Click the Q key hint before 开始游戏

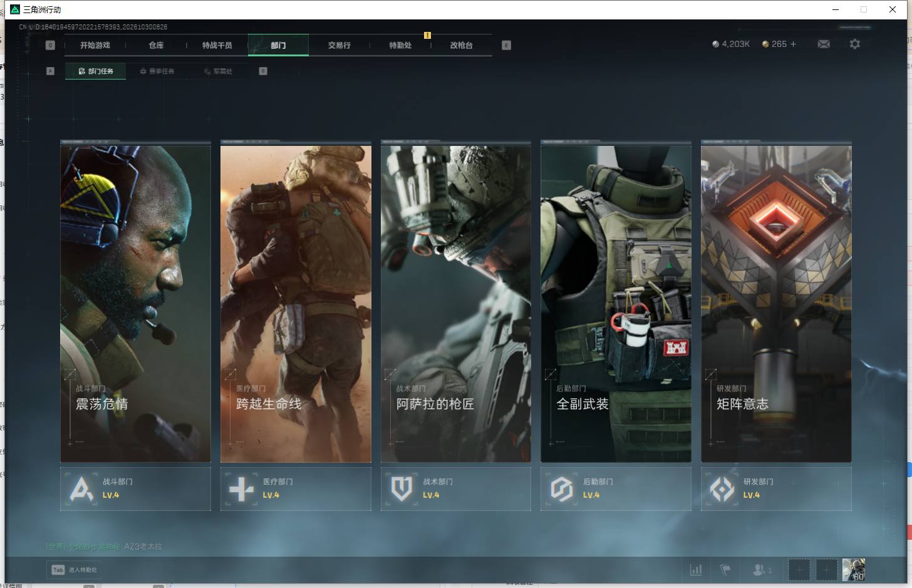51,45
